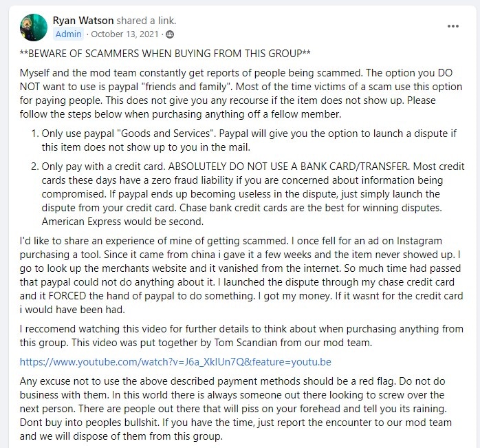Open the three-dot post options menu
480x448 pixels.
click(x=452, y=26)
